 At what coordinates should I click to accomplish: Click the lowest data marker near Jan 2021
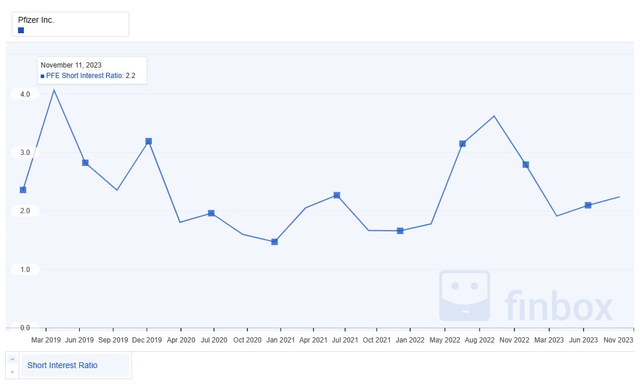tap(274, 242)
